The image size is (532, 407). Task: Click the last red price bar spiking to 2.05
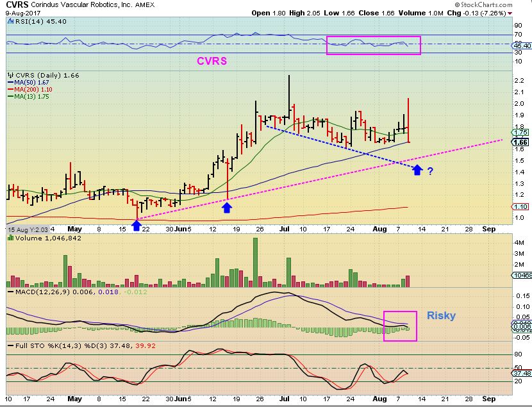point(408,120)
